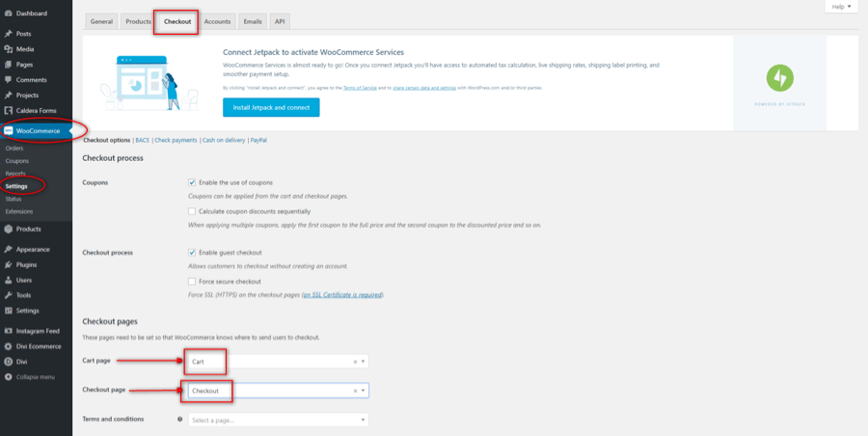The image size is (868, 436).
Task: Open WooCommerce Settings submenu item
Action: [x=16, y=186]
